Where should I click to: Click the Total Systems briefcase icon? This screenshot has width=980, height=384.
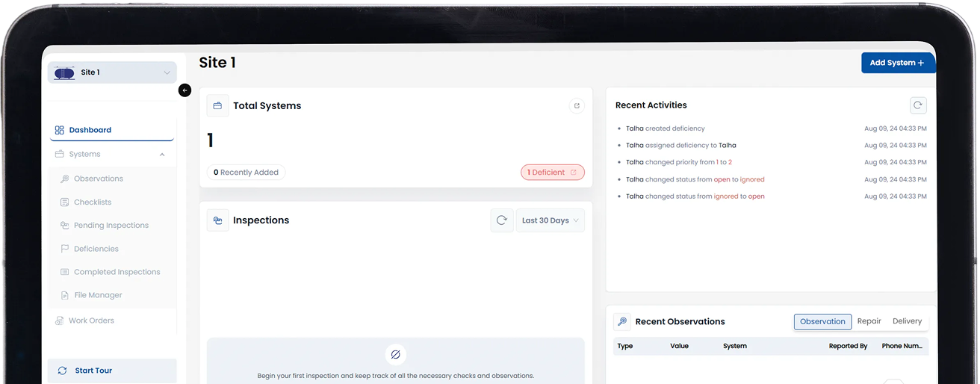pyautogui.click(x=218, y=106)
